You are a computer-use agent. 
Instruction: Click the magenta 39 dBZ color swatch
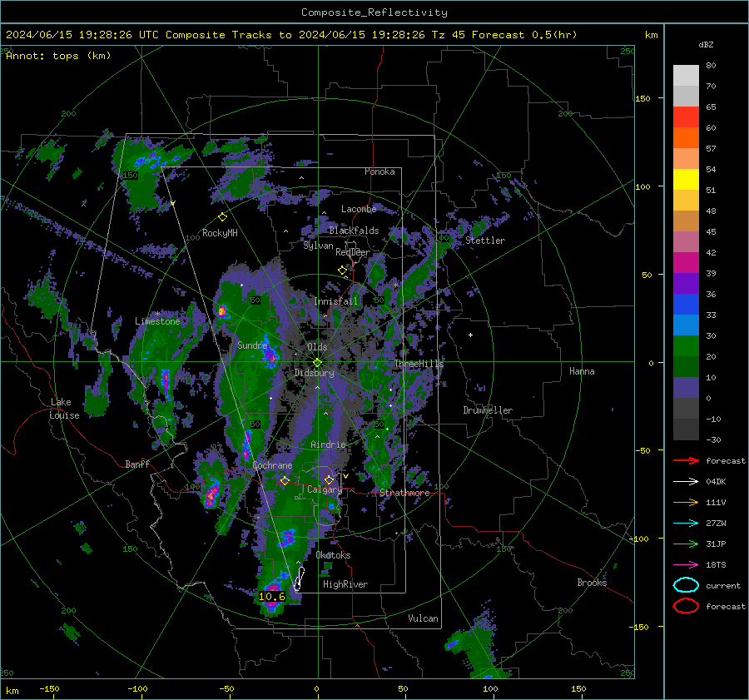(686, 263)
